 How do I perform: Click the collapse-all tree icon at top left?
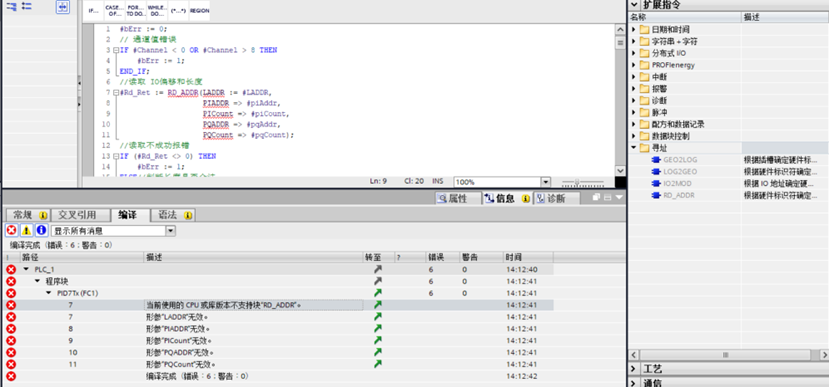tap(11, 7)
